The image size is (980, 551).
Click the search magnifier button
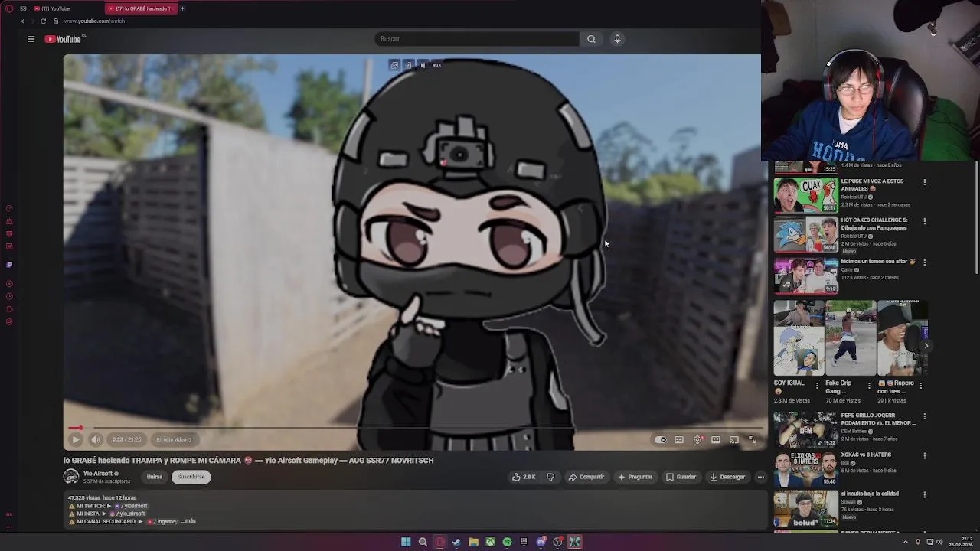tap(591, 39)
